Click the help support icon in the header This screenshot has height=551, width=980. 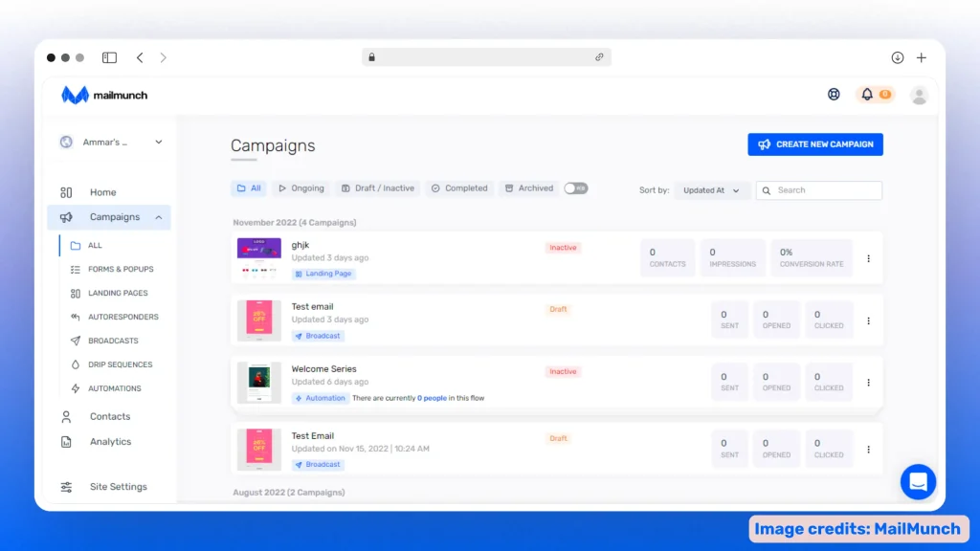point(834,95)
